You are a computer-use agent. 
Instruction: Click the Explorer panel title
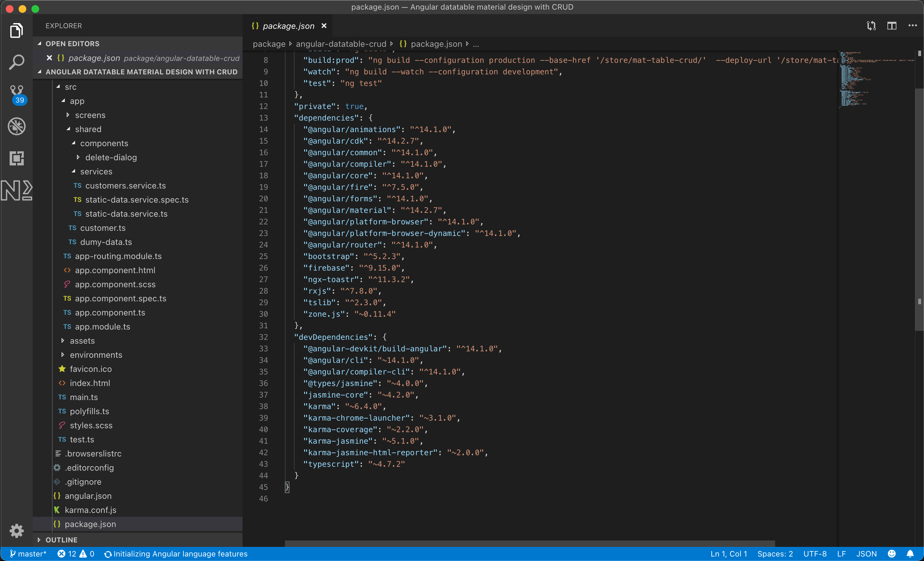(64, 25)
